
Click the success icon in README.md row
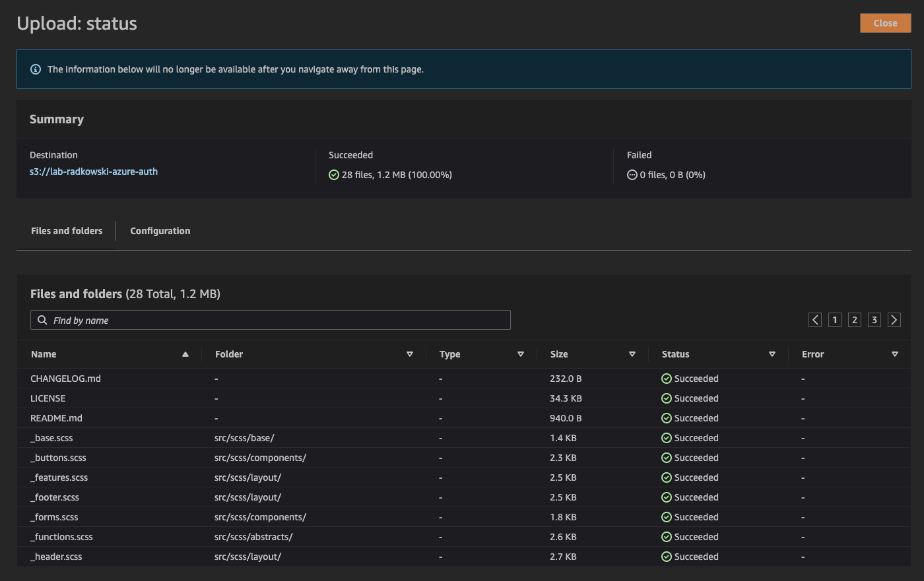pyautogui.click(x=667, y=418)
